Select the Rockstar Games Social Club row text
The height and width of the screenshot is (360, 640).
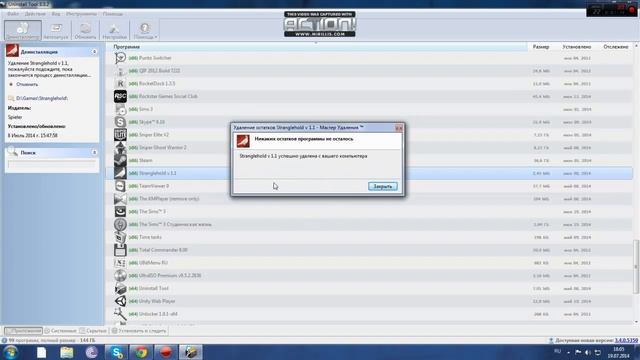pos(168,96)
